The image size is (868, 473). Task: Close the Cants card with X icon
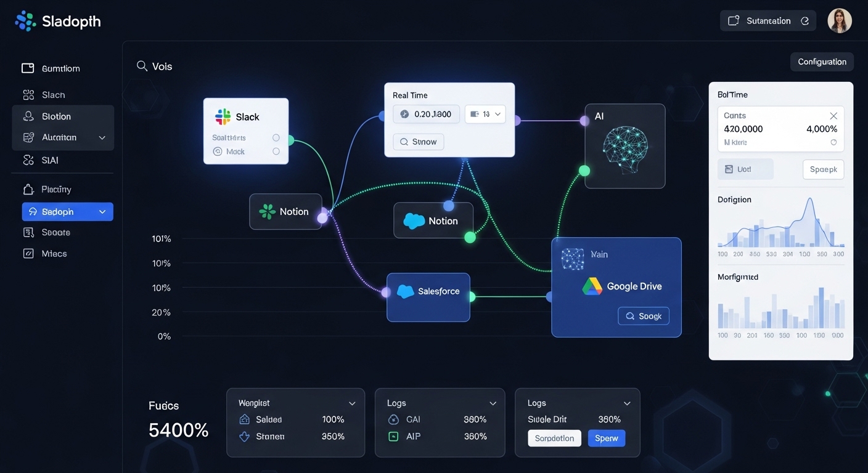point(833,116)
